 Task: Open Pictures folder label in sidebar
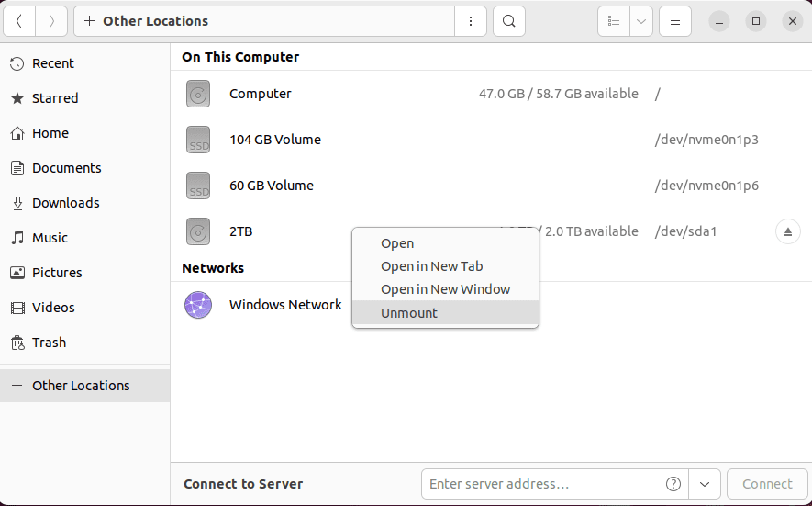(x=57, y=273)
